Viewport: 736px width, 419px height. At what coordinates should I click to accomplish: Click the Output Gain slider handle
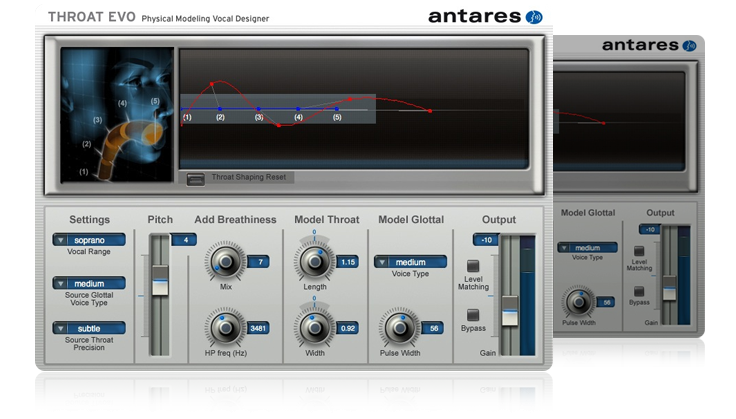[510, 311]
